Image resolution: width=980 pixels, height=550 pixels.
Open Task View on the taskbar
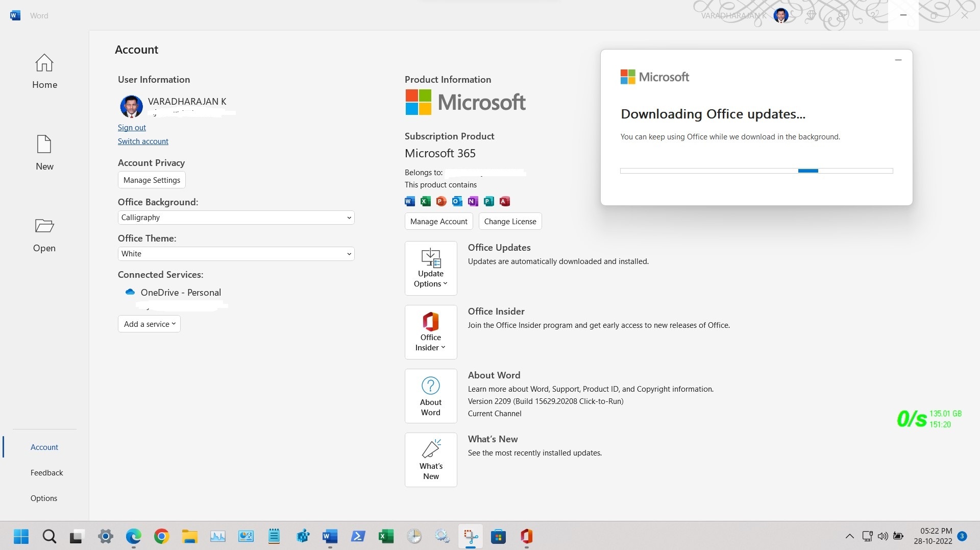click(77, 536)
